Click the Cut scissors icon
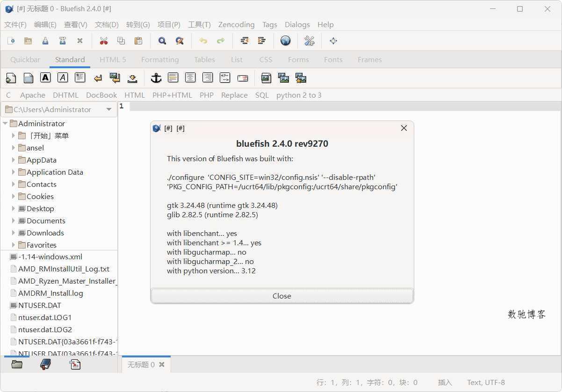The image size is (562, 392). click(104, 41)
